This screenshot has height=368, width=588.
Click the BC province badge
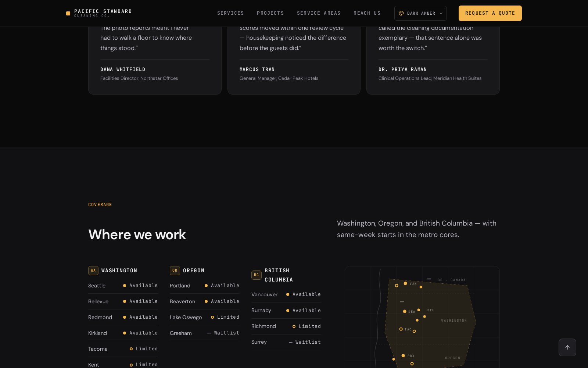point(257,275)
